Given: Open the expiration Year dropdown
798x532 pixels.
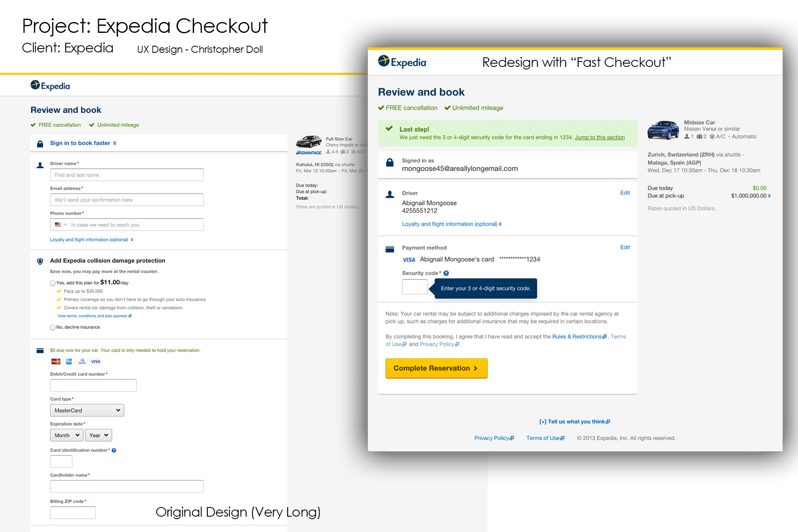Looking at the screenshot, I should (99, 435).
